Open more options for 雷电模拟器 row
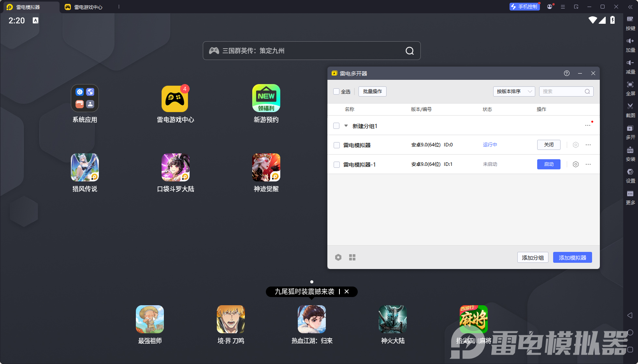 588,145
